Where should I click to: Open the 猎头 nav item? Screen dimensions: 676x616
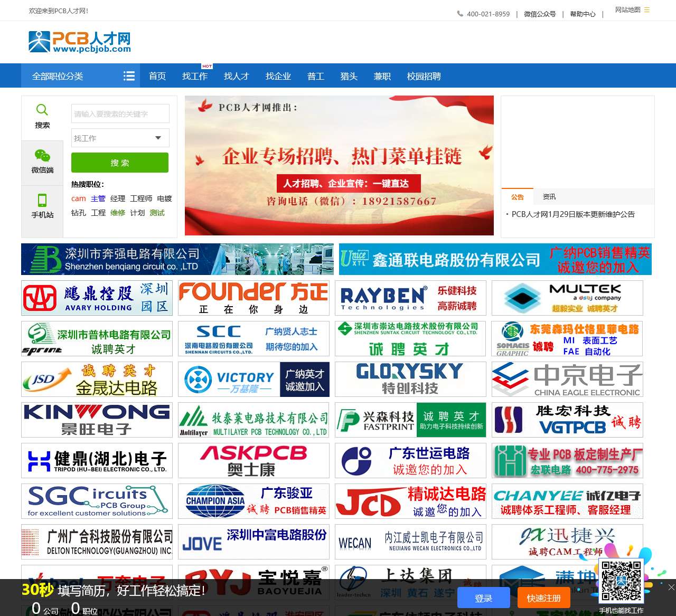click(x=349, y=76)
